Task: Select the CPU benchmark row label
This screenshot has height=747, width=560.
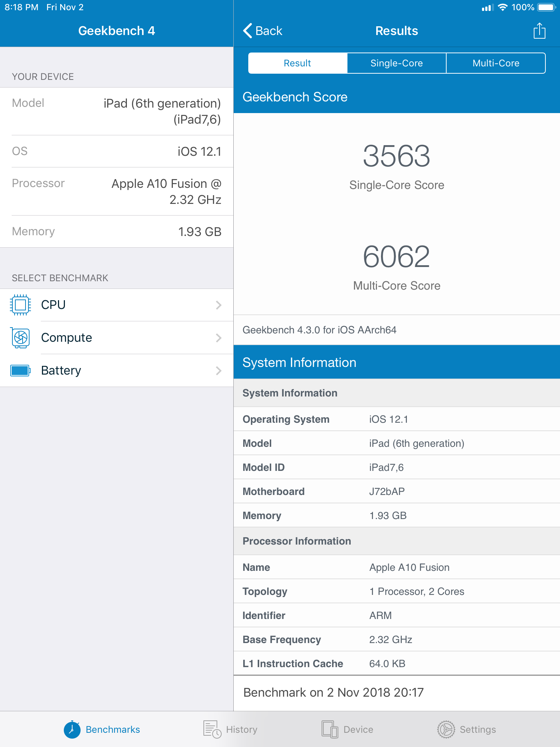Action: 53,305
